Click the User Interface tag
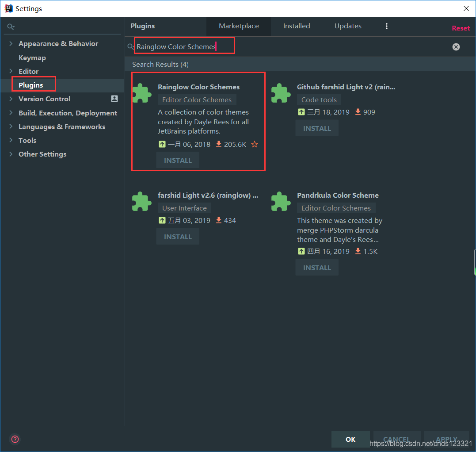 point(184,208)
